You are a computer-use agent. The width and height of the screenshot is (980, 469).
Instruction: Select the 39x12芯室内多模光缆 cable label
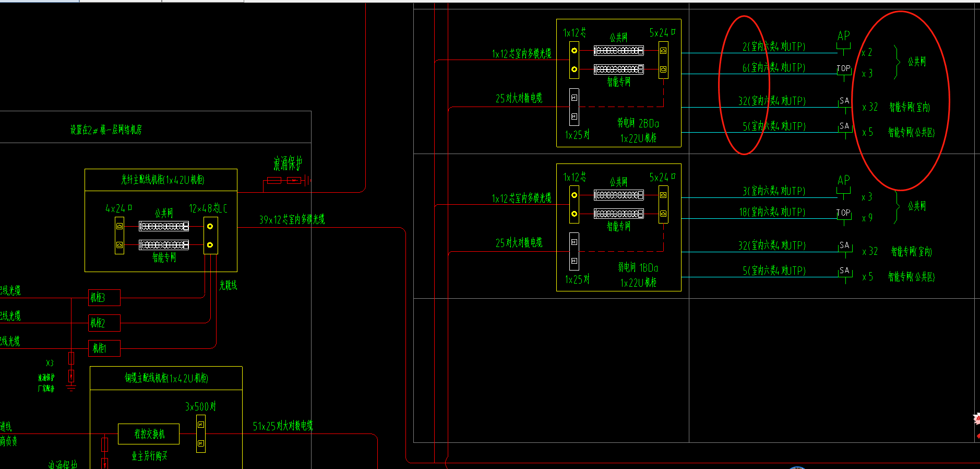point(292,219)
